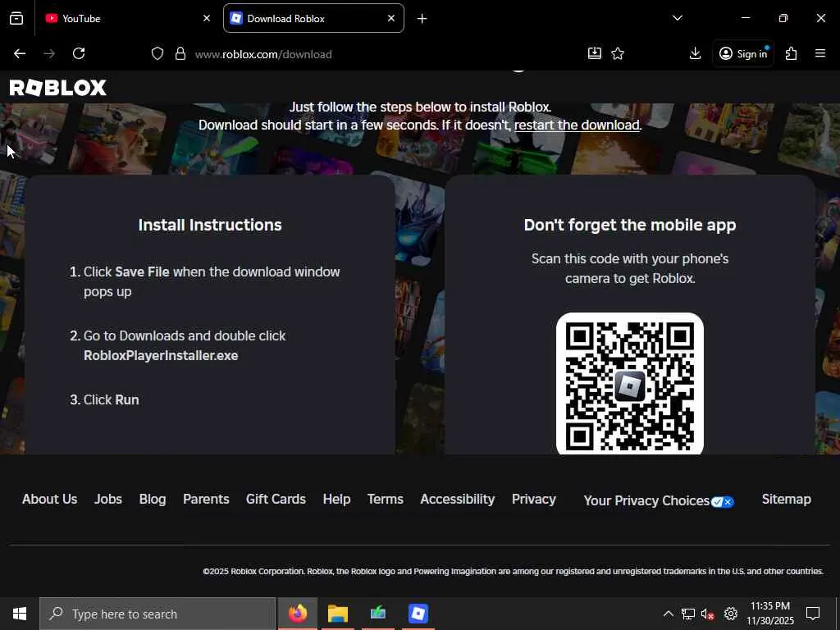Click the taskbar search box

point(157,614)
